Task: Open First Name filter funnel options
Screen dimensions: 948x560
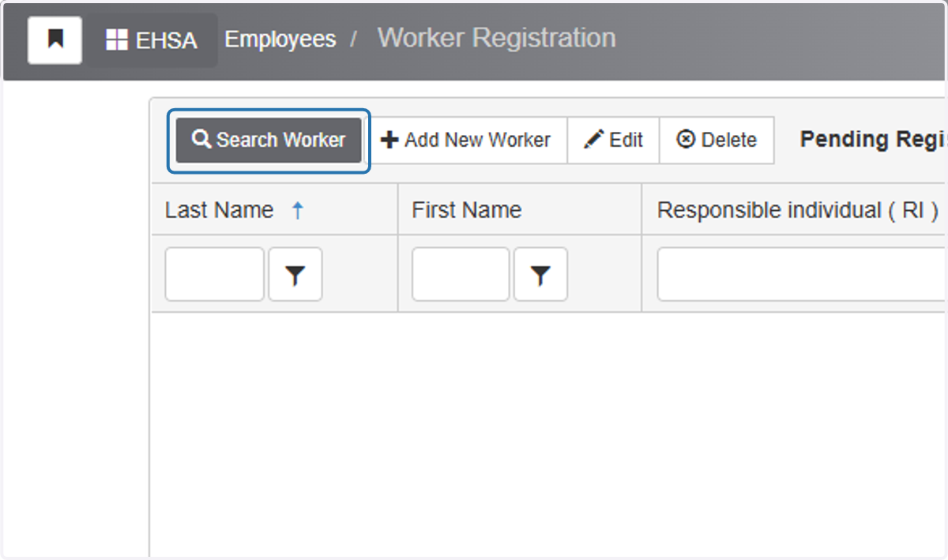Action: pyautogui.click(x=540, y=274)
